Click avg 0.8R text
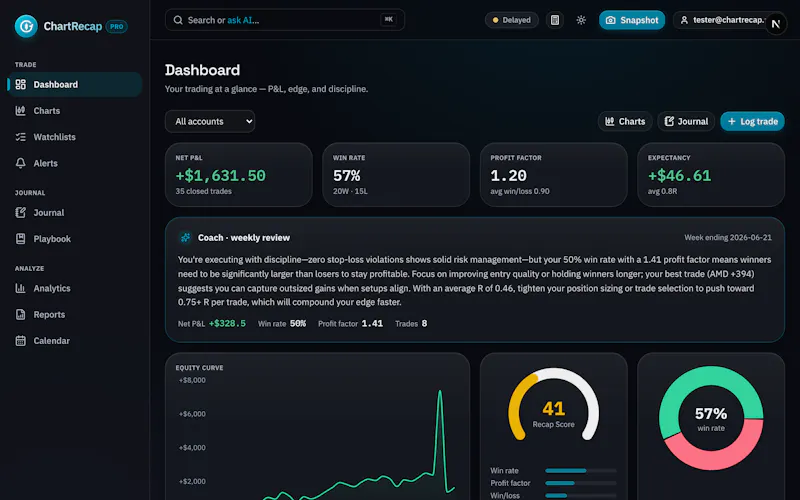This screenshot has width=800, height=500. (x=662, y=191)
